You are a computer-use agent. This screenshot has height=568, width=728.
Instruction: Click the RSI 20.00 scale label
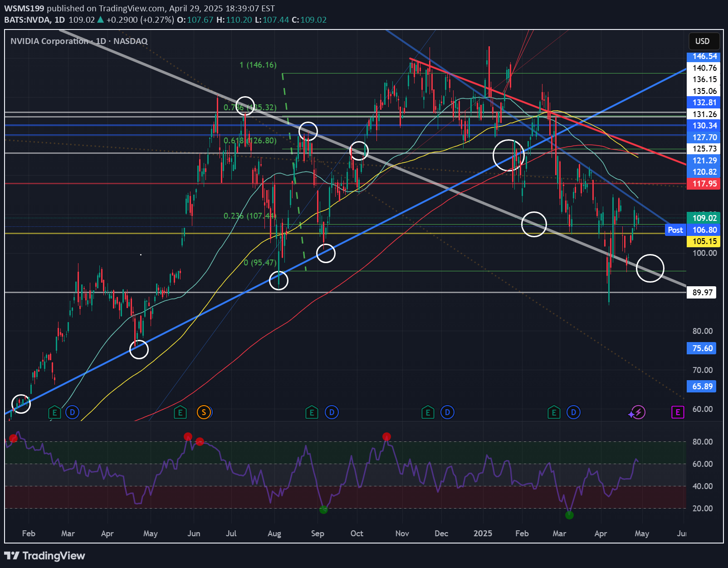pos(703,509)
